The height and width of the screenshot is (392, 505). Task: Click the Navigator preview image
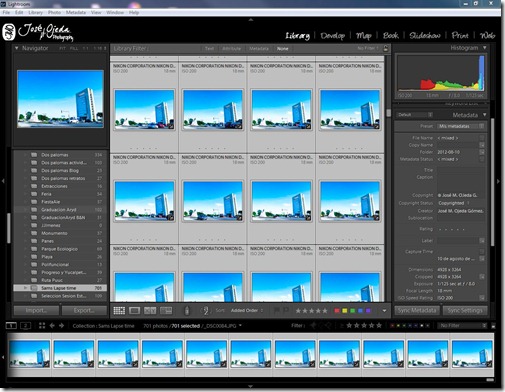tap(60, 99)
